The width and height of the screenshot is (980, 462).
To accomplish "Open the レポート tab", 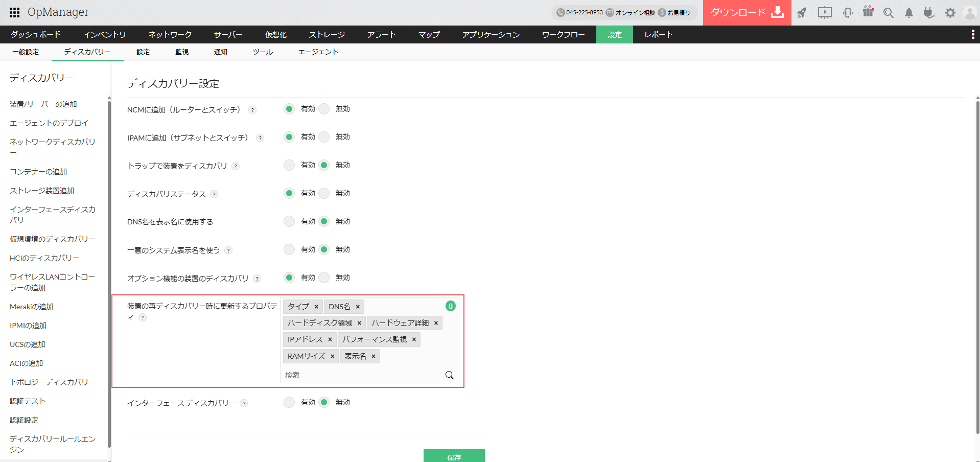I will tap(659, 34).
